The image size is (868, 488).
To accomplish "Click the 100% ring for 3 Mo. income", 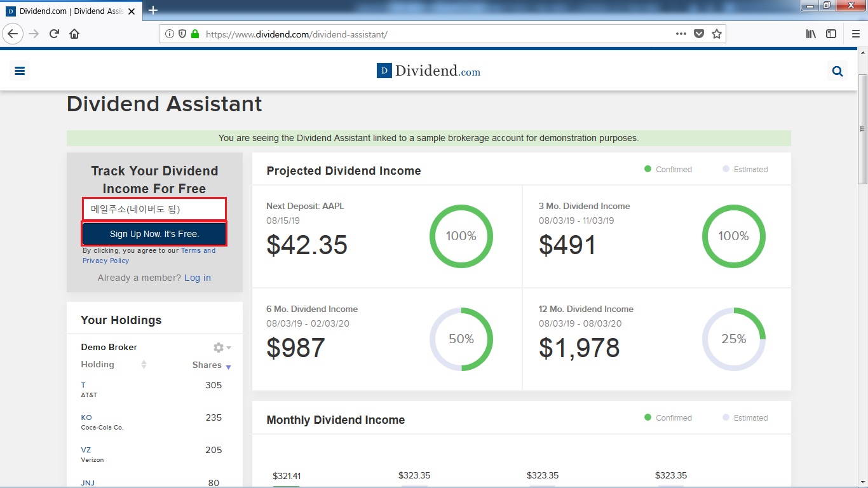I will click(734, 236).
